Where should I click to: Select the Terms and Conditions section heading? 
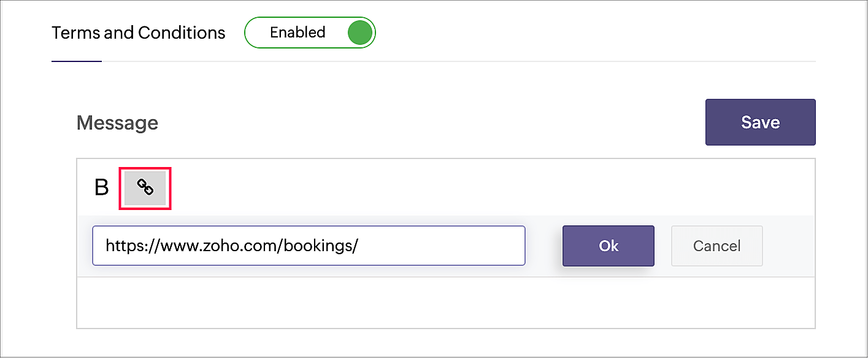[x=139, y=33]
